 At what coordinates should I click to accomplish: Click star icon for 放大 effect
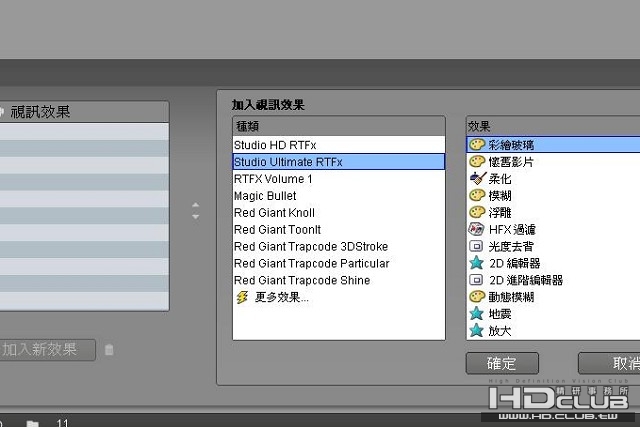point(476,330)
